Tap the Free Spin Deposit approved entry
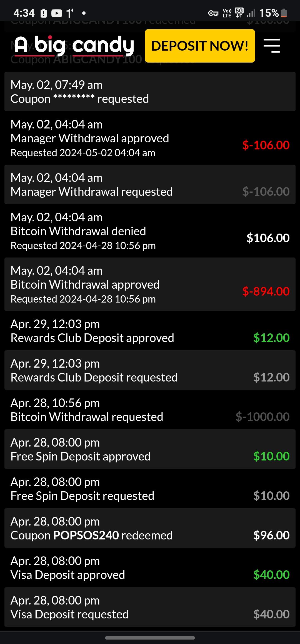This screenshot has height=644, width=300. (x=150, y=449)
